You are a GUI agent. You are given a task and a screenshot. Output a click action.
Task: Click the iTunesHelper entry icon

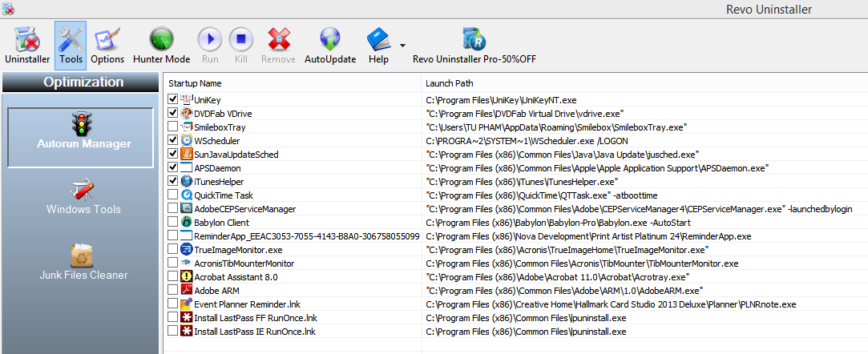[x=186, y=182]
